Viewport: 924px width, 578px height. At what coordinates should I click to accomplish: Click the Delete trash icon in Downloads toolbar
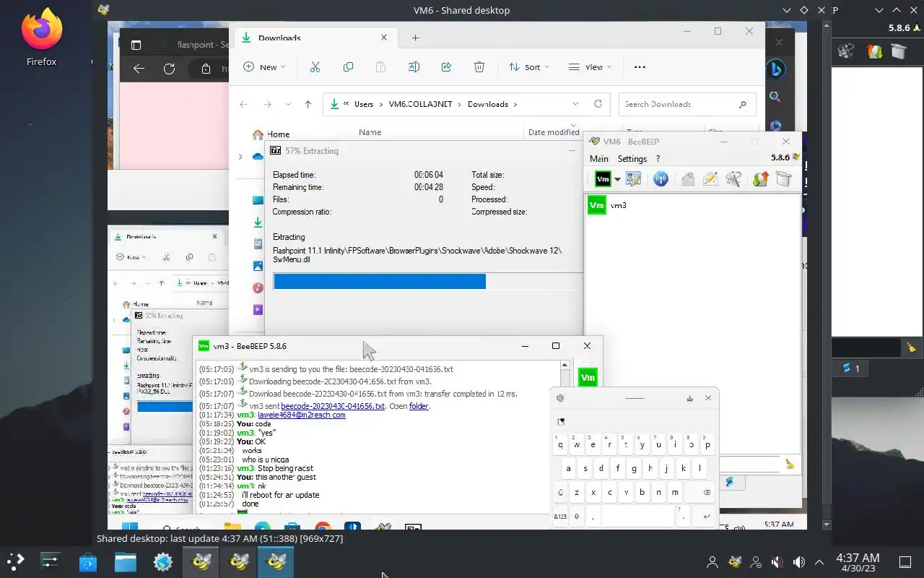click(479, 66)
